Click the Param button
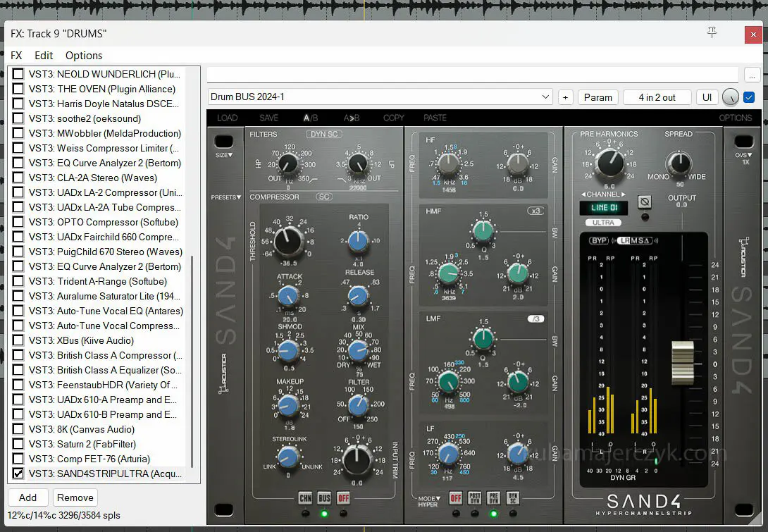This screenshot has height=532, width=768. tap(597, 97)
